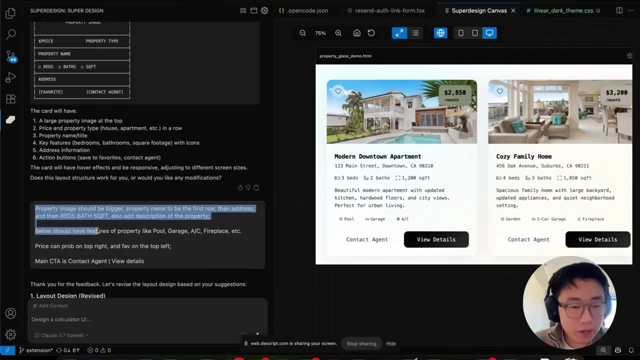
Task: Open the Search view in activity bar
Action: tap(11, 34)
